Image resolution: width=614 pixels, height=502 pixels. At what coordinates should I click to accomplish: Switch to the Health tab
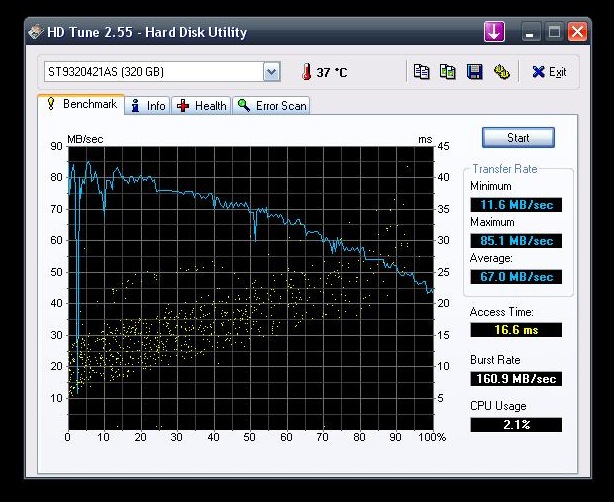coord(201,106)
